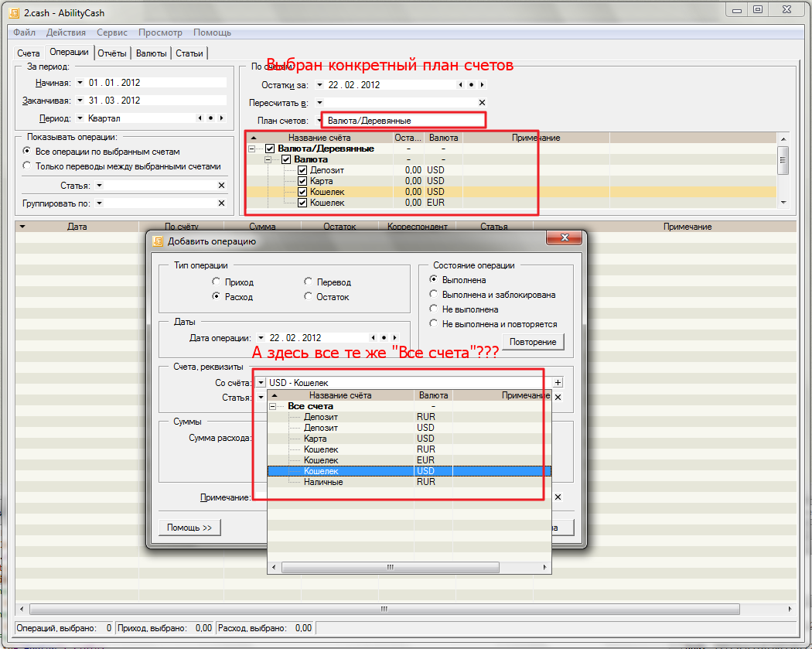Clear the Пересчитать в field
The width and height of the screenshot is (812, 649).
click(x=482, y=102)
